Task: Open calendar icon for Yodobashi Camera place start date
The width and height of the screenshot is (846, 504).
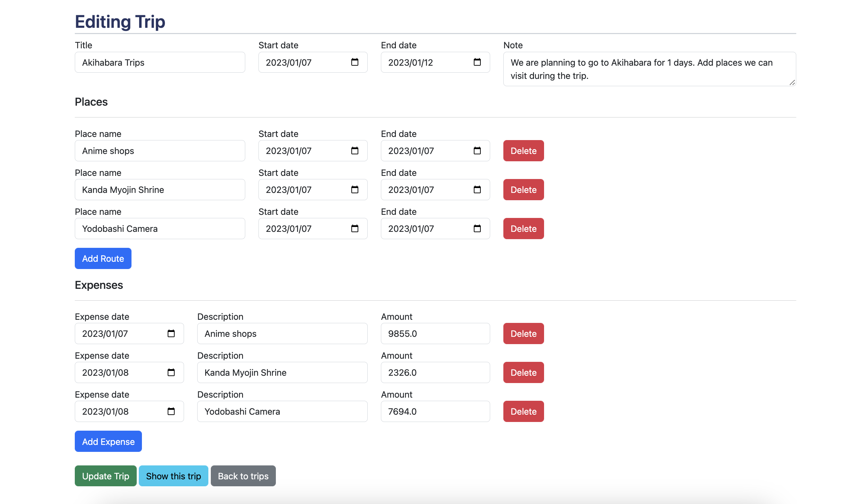Action: click(354, 229)
